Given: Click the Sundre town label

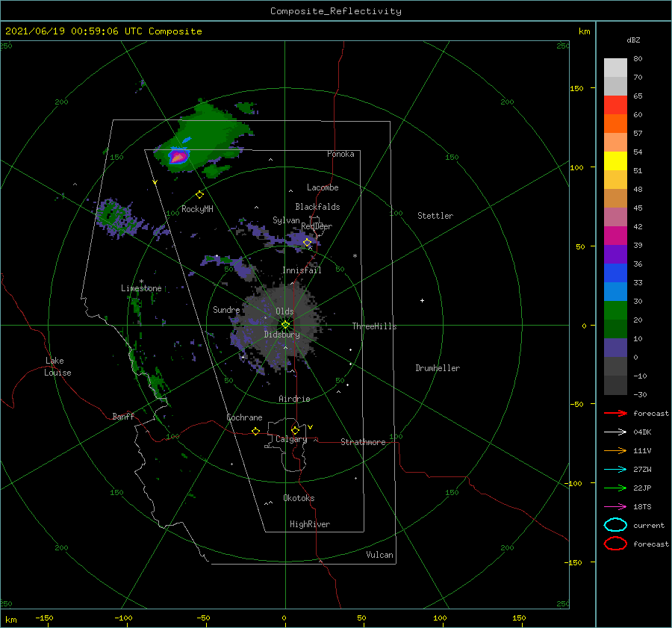Looking at the screenshot, I should click(x=226, y=310).
